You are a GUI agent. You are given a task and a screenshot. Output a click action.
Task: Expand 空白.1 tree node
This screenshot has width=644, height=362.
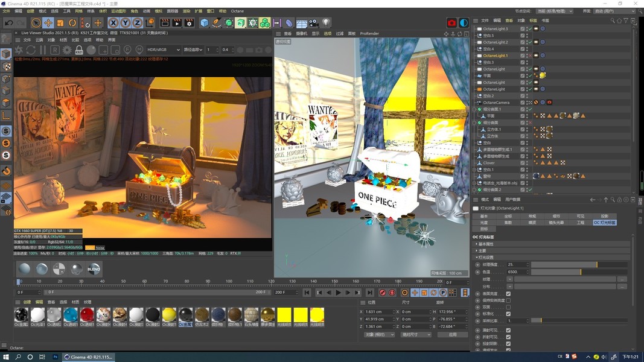(x=474, y=170)
